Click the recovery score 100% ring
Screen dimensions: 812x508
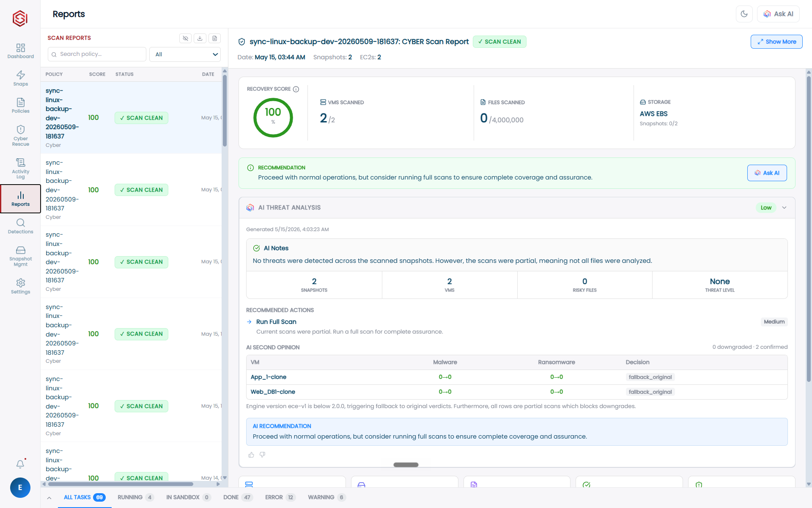pos(273,118)
